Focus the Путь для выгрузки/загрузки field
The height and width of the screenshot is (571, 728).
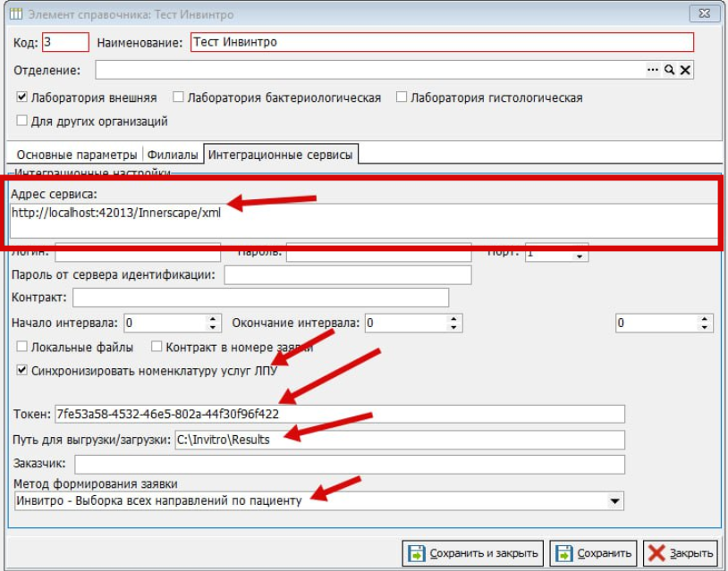click(399, 440)
